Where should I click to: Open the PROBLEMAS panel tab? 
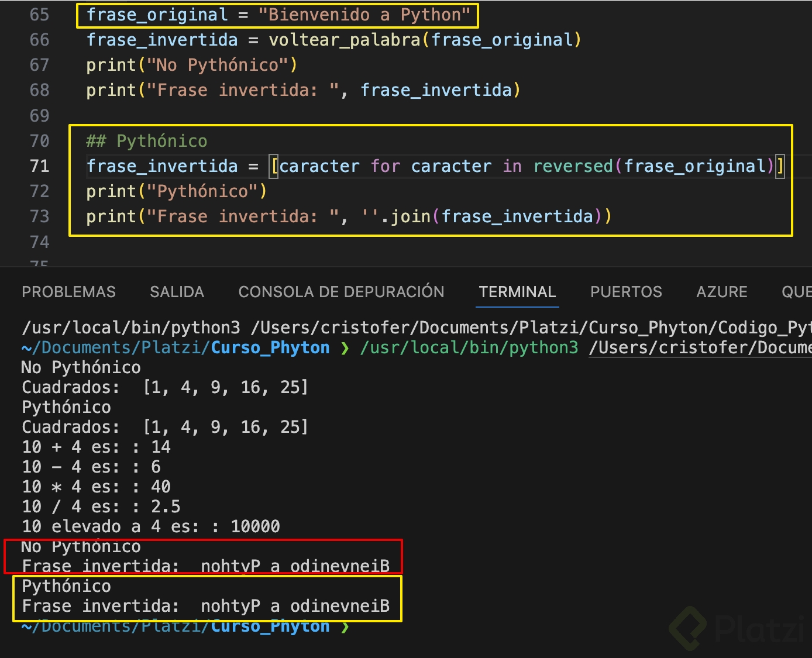click(68, 292)
